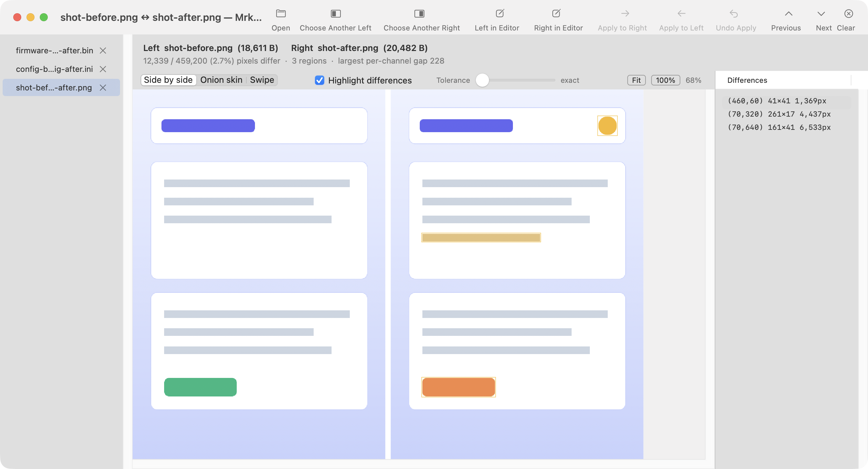Switch to Side by side view
This screenshot has height=469, width=868.
click(168, 80)
